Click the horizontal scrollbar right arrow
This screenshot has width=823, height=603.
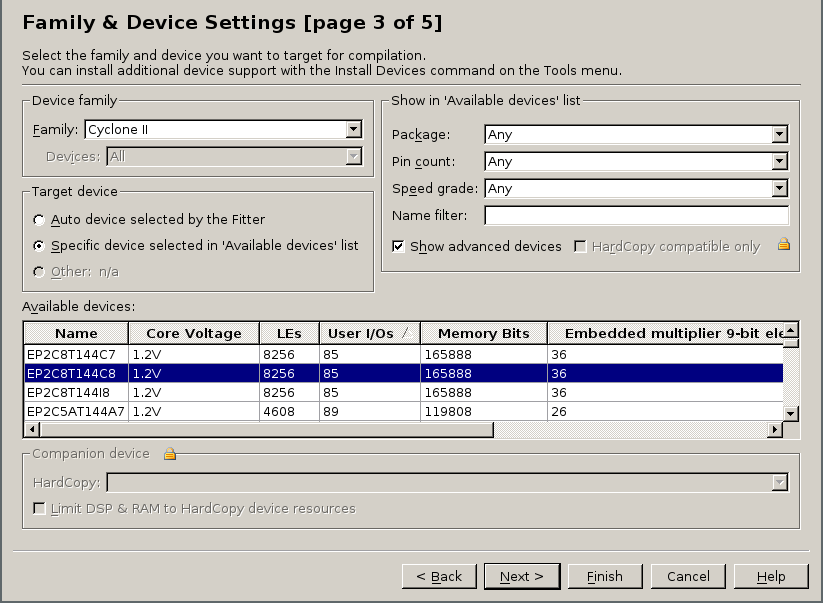coord(775,430)
